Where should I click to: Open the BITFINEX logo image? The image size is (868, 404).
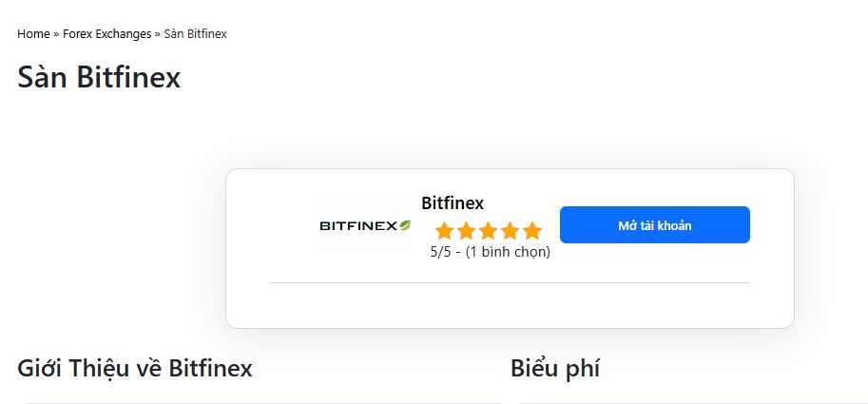(x=365, y=225)
